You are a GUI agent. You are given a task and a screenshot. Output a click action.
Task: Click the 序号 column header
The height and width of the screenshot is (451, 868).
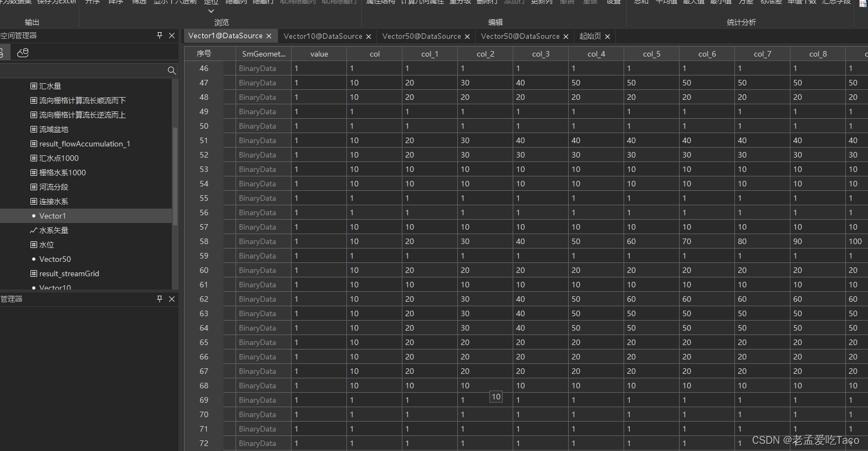(x=204, y=54)
